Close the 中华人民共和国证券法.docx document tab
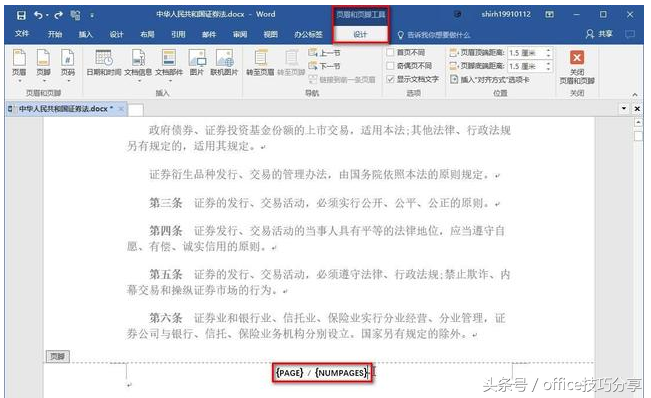The image size is (651, 398). point(121,109)
